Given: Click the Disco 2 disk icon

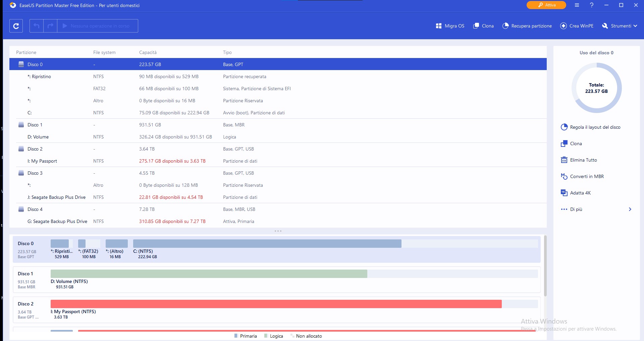Looking at the screenshot, I should [x=21, y=149].
